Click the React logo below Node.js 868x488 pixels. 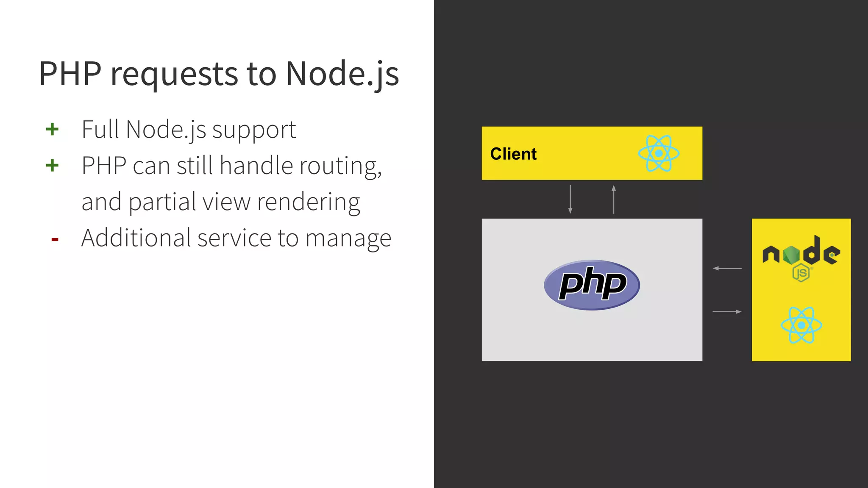801,325
